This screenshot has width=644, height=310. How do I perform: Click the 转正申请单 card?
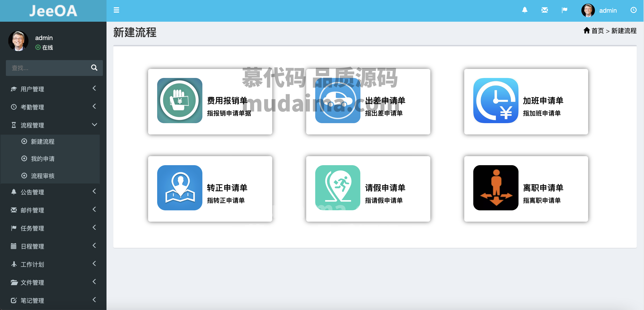point(210,189)
